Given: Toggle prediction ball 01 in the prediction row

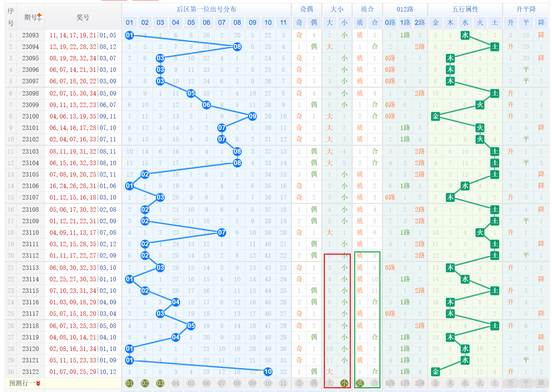Looking at the screenshot, I should (129, 383).
